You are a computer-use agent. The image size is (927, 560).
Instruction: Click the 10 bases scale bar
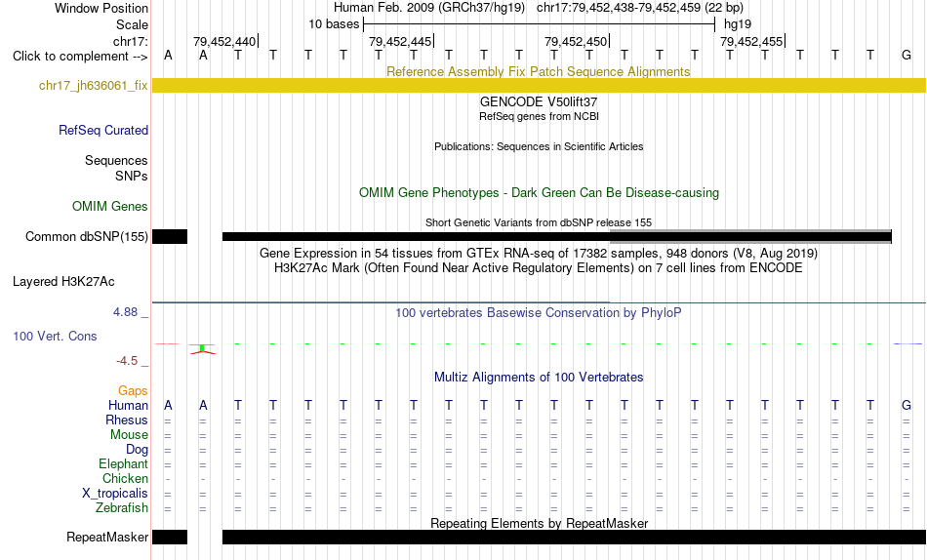540,24
